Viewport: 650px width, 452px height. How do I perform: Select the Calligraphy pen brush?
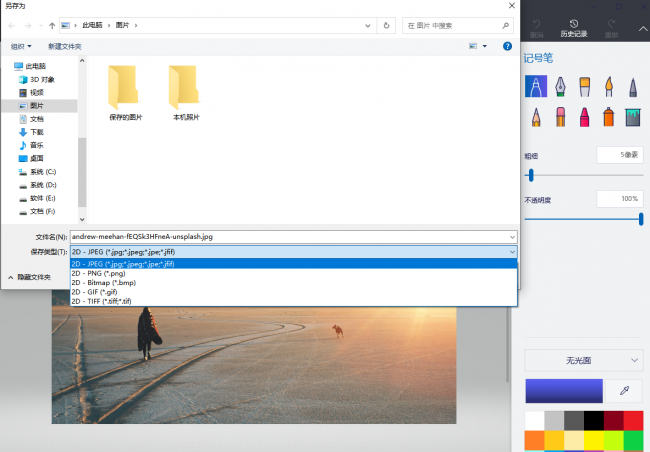coord(560,86)
